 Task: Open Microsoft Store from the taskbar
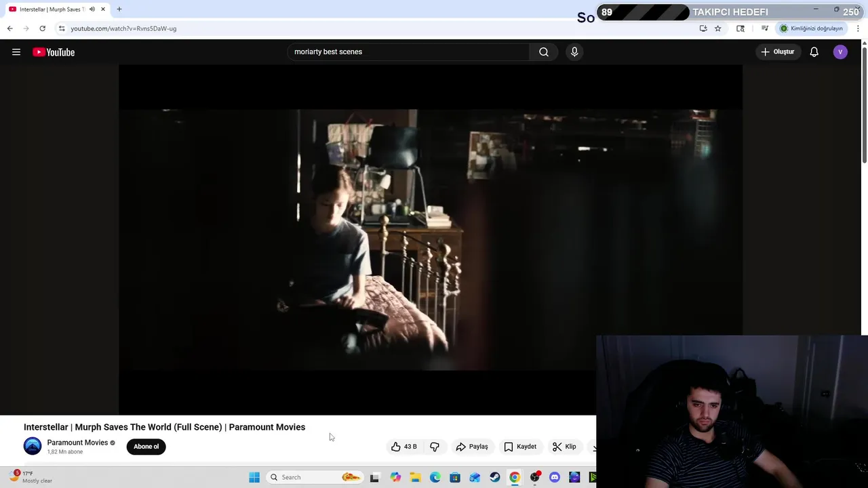[455, 477]
